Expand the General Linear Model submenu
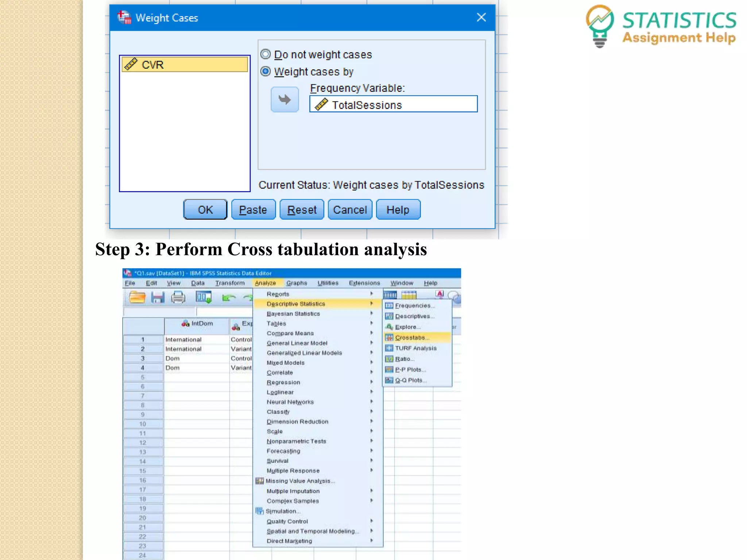This screenshot has height=560, width=747. coord(317,343)
